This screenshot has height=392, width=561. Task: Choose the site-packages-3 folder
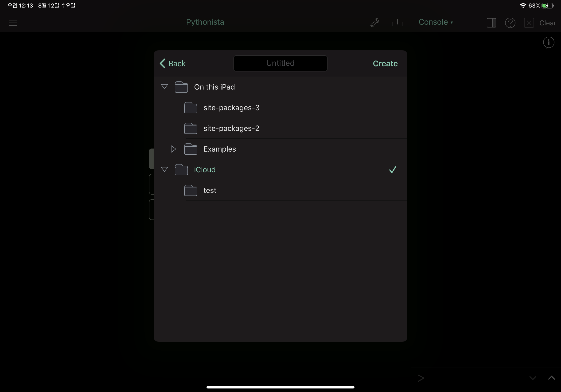[231, 108]
